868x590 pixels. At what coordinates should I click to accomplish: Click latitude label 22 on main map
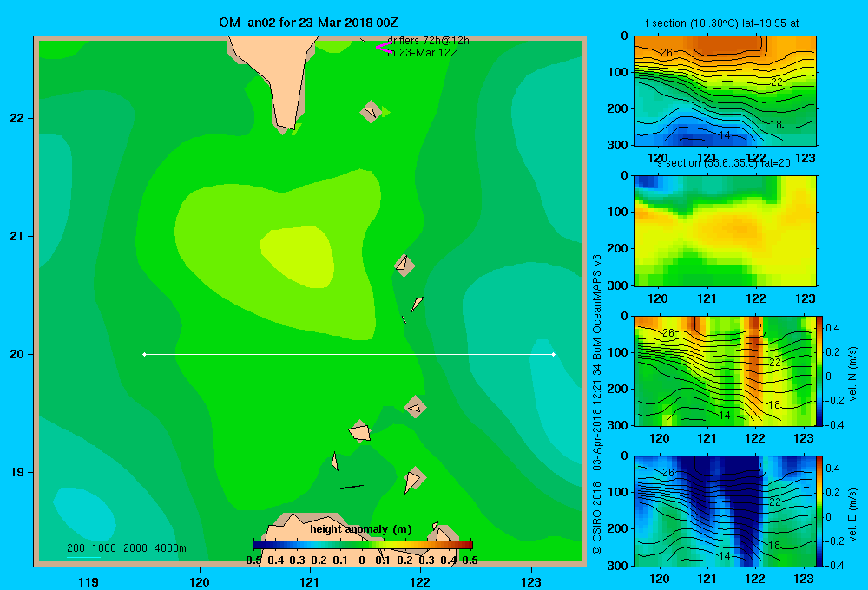pyautogui.click(x=17, y=118)
